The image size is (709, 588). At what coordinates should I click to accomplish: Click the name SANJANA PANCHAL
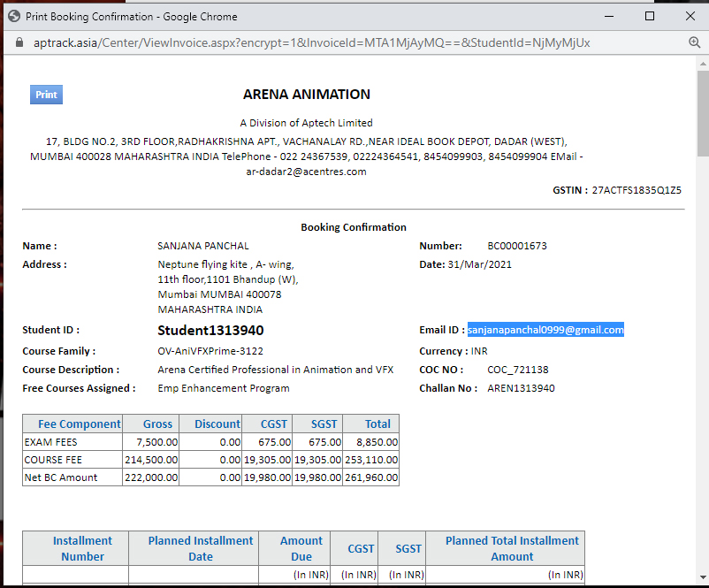click(203, 246)
